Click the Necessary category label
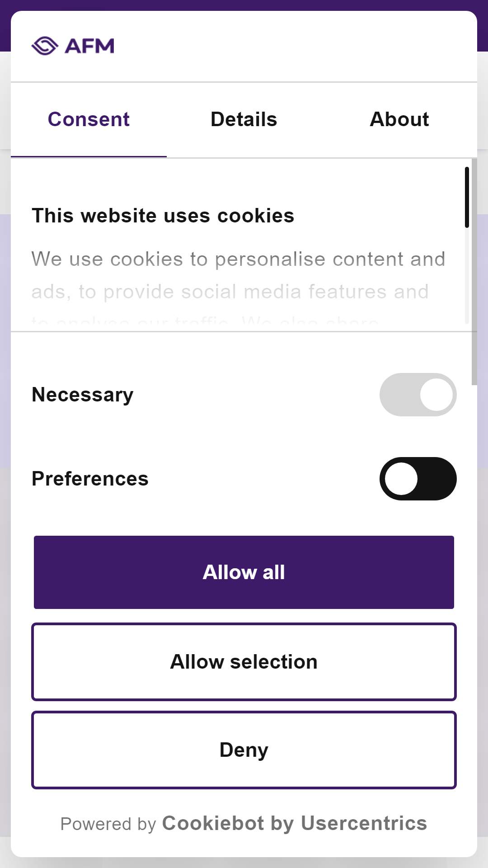 point(83,395)
